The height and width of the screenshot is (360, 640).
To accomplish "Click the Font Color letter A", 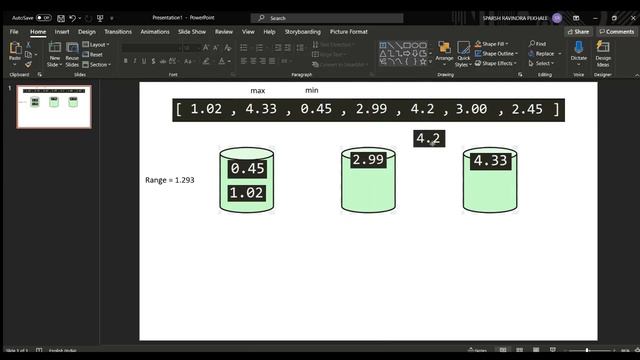I will point(221,61).
